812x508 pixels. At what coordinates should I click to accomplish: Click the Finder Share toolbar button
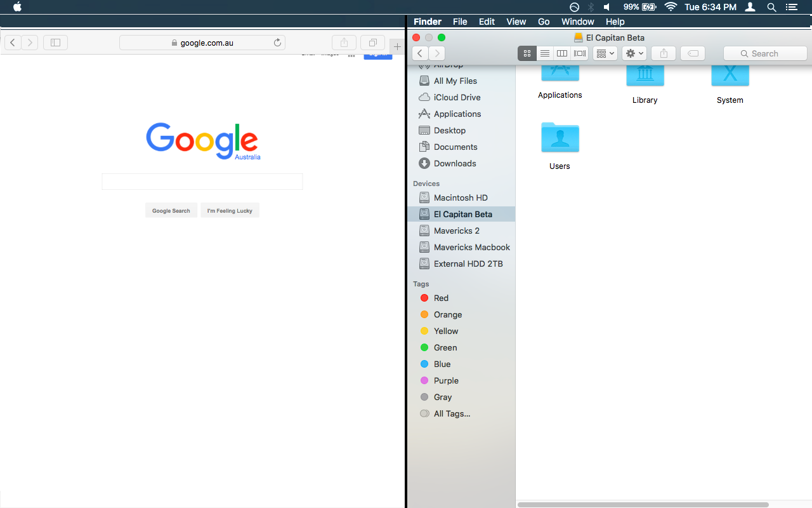[664, 53]
